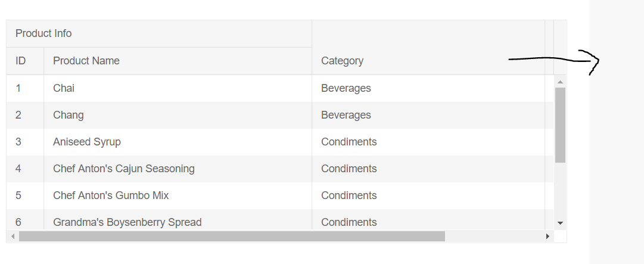Viewport: 644px width, 264px height.
Task: Click ID cell with number 5
Action: click(x=25, y=195)
